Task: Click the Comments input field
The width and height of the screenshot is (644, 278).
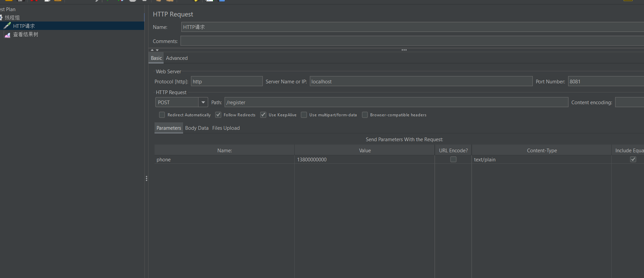Action: pos(412,41)
